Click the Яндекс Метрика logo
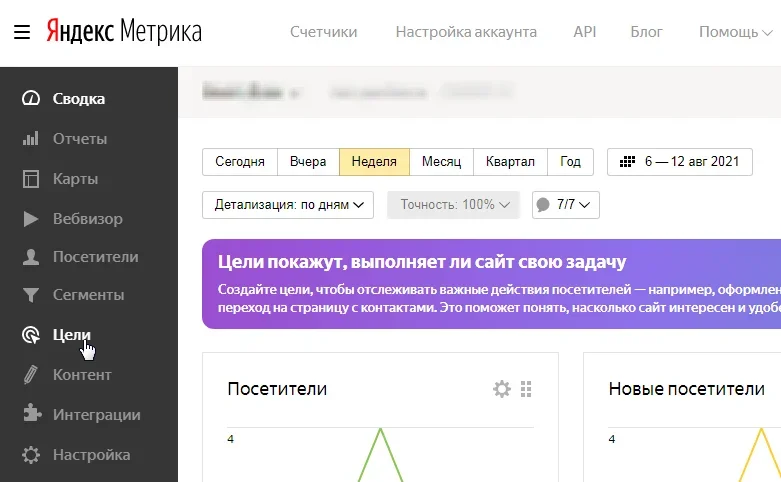 pos(124,31)
